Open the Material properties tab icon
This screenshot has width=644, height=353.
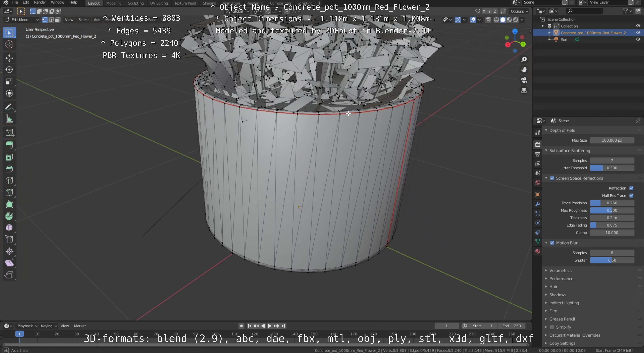[x=538, y=251]
